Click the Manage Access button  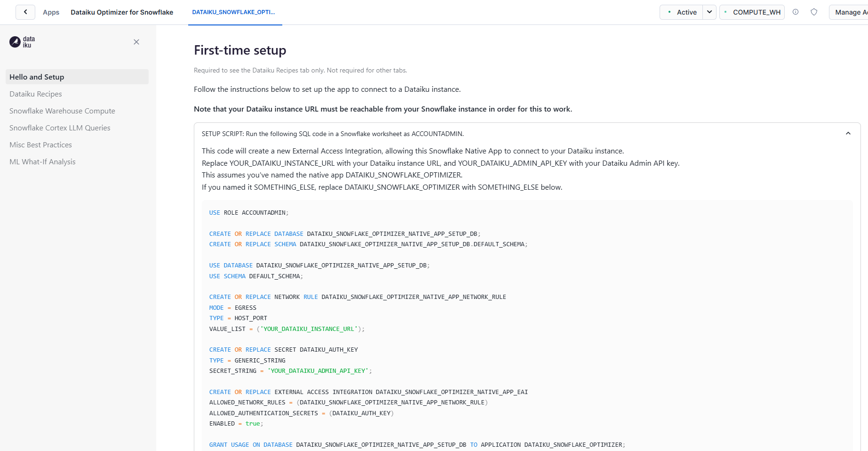pyautogui.click(x=849, y=12)
